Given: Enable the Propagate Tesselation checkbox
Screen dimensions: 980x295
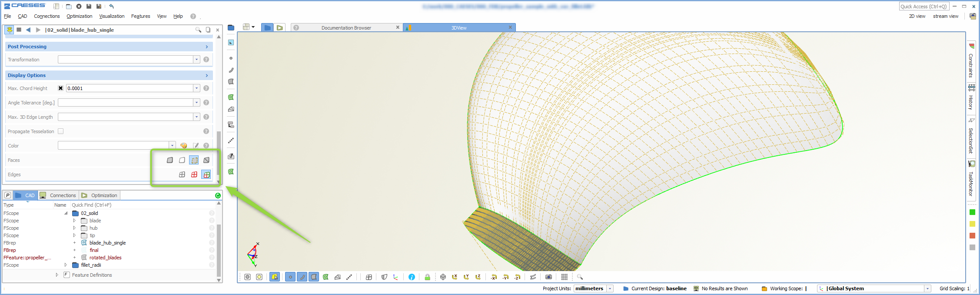Looking at the screenshot, I should (61, 131).
